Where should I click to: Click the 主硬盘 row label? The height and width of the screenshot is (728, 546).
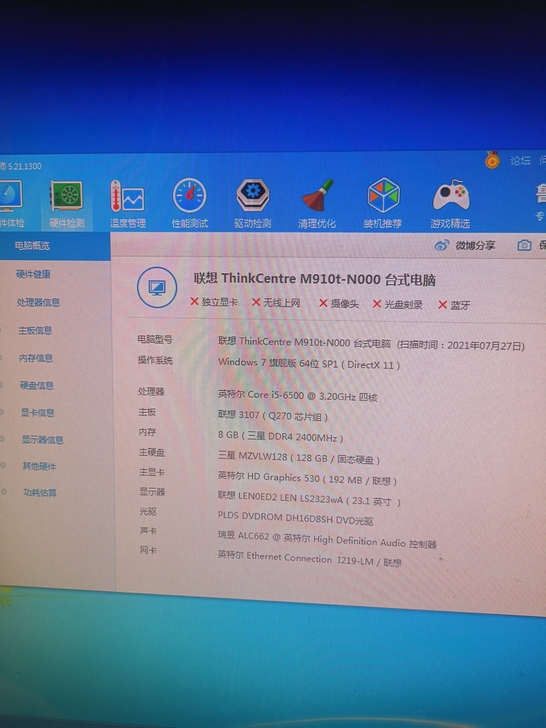pyautogui.click(x=152, y=452)
